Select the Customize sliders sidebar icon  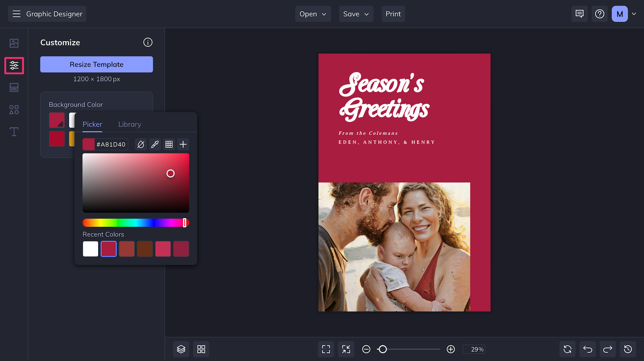(14, 66)
